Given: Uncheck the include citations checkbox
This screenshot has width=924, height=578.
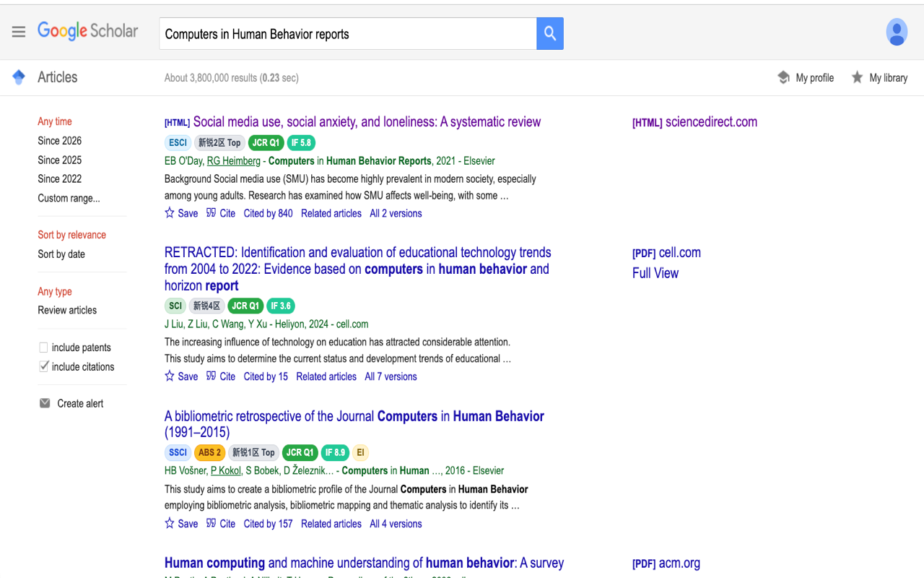Looking at the screenshot, I should 43,366.
